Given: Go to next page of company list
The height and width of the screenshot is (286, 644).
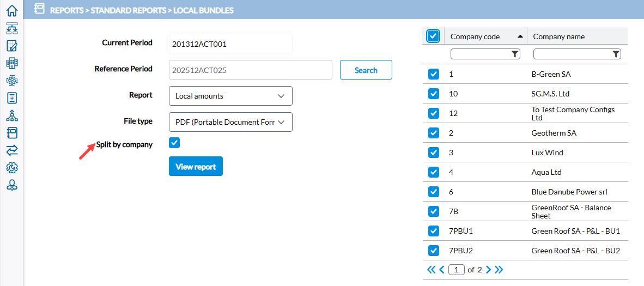Looking at the screenshot, I should [488, 270].
